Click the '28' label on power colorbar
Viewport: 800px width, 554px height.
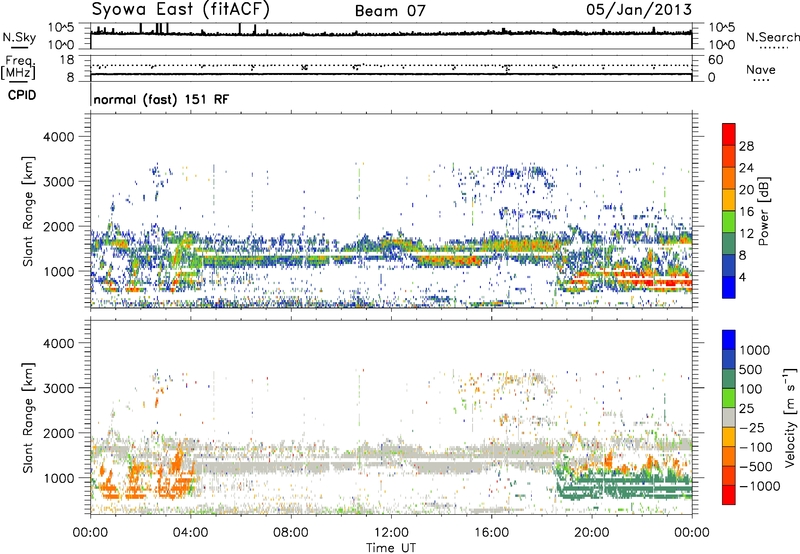[x=746, y=146]
